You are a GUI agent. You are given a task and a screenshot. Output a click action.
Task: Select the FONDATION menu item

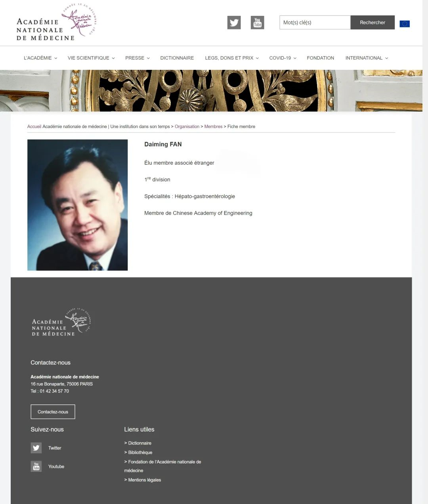point(320,58)
